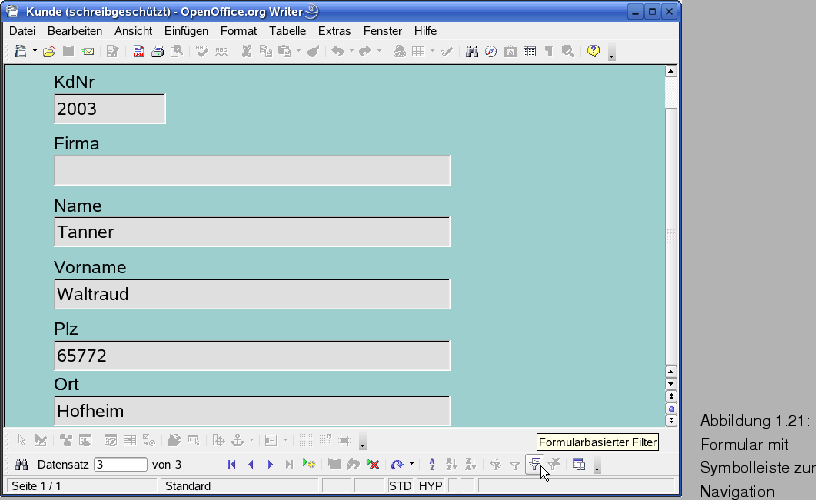The image size is (816, 500).
Task: Open the refresh dropdown arrow in navigation bar
Action: [x=412, y=465]
